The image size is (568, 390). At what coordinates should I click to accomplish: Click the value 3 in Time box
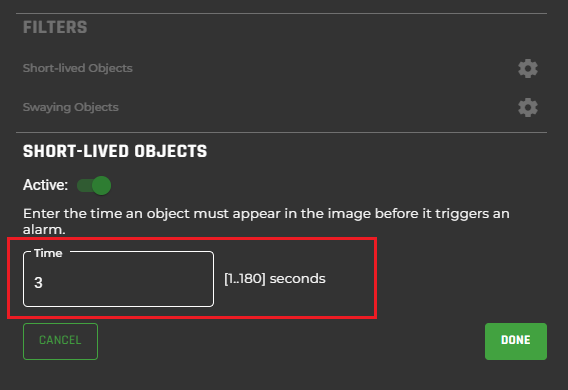coord(38,282)
